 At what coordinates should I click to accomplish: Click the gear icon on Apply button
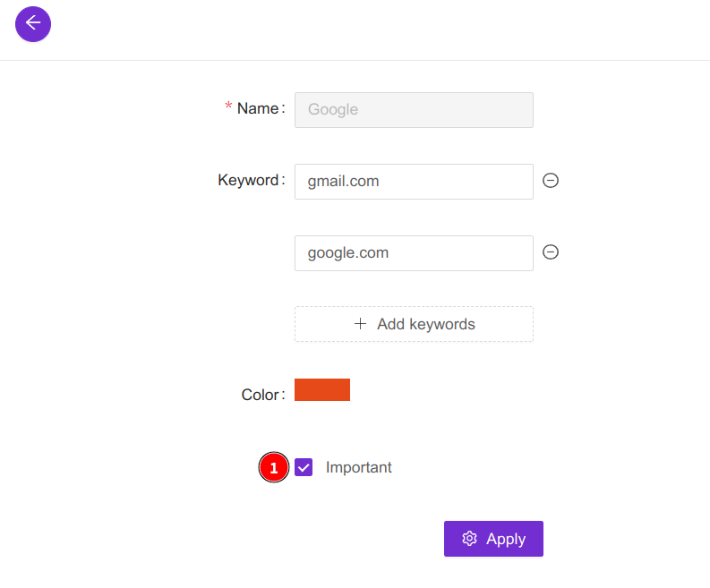point(469,539)
